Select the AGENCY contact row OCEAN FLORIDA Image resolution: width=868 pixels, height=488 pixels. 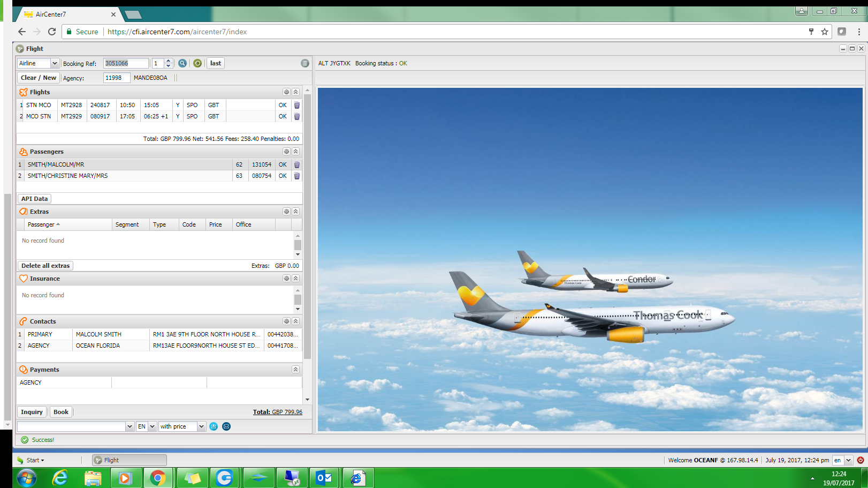[x=159, y=346]
